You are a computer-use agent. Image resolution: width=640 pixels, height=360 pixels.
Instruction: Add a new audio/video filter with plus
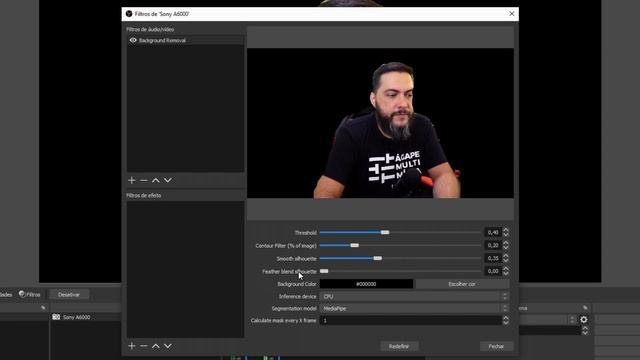pos(131,180)
